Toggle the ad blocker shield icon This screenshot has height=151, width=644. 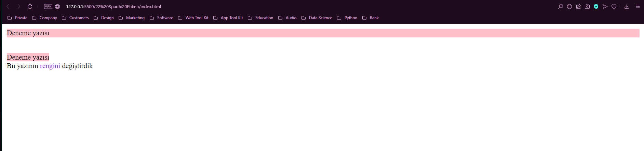[x=596, y=7]
